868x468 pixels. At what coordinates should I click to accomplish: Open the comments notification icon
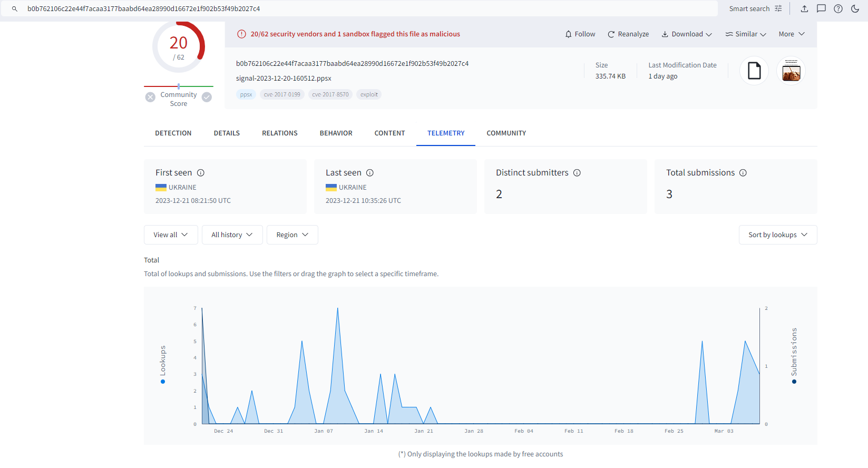[x=821, y=9]
